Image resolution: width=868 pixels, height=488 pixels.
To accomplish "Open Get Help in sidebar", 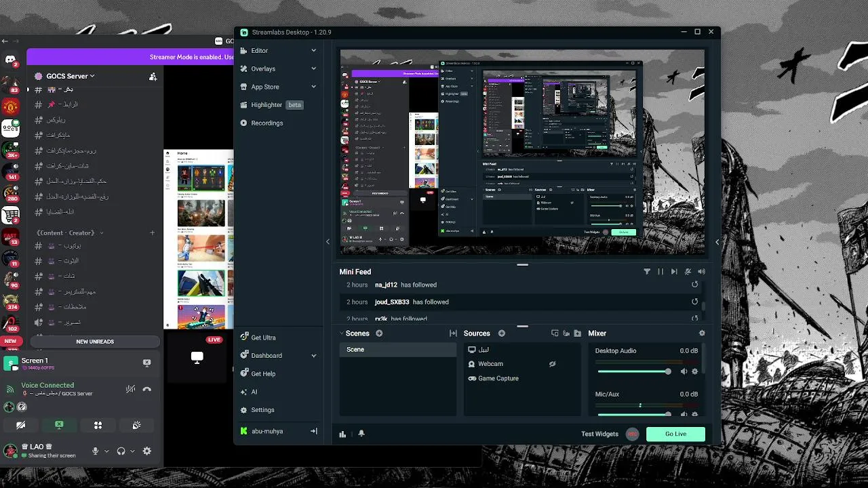I will (x=258, y=374).
